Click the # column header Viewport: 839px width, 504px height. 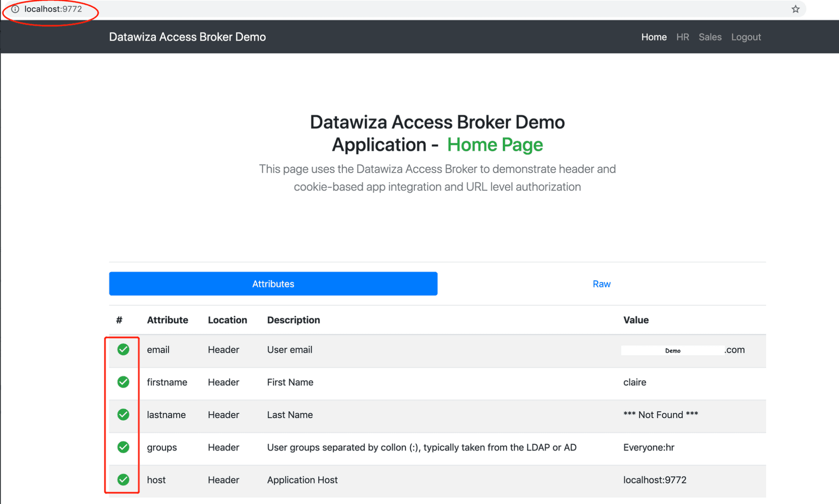119,320
